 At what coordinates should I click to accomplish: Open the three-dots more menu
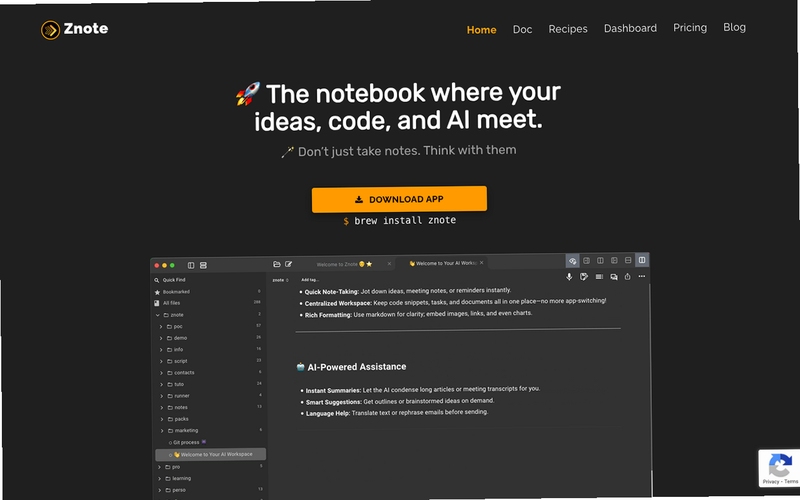click(642, 276)
